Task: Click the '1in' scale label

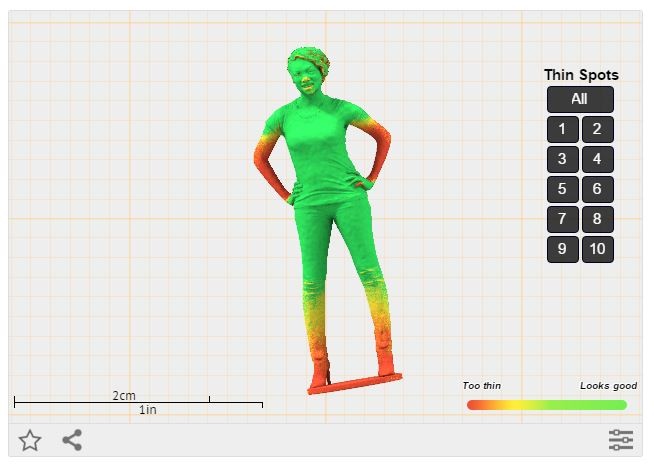Action: click(148, 410)
